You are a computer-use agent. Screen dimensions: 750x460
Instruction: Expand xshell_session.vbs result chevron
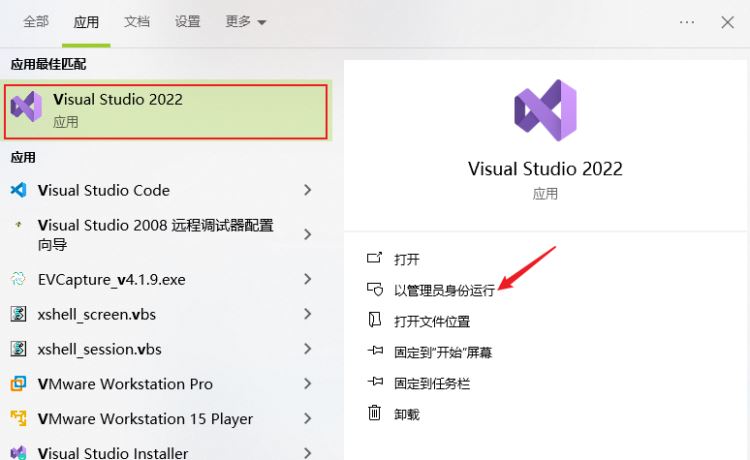[x=308, y=349]
